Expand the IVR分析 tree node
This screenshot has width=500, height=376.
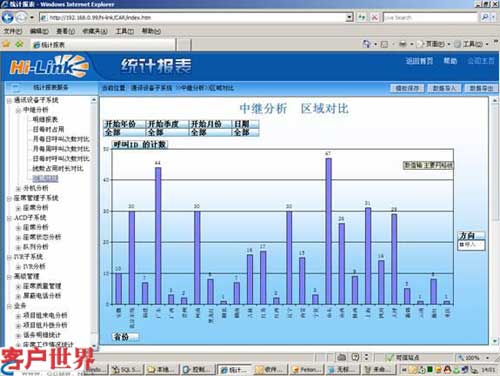click(x=18, y=267)
